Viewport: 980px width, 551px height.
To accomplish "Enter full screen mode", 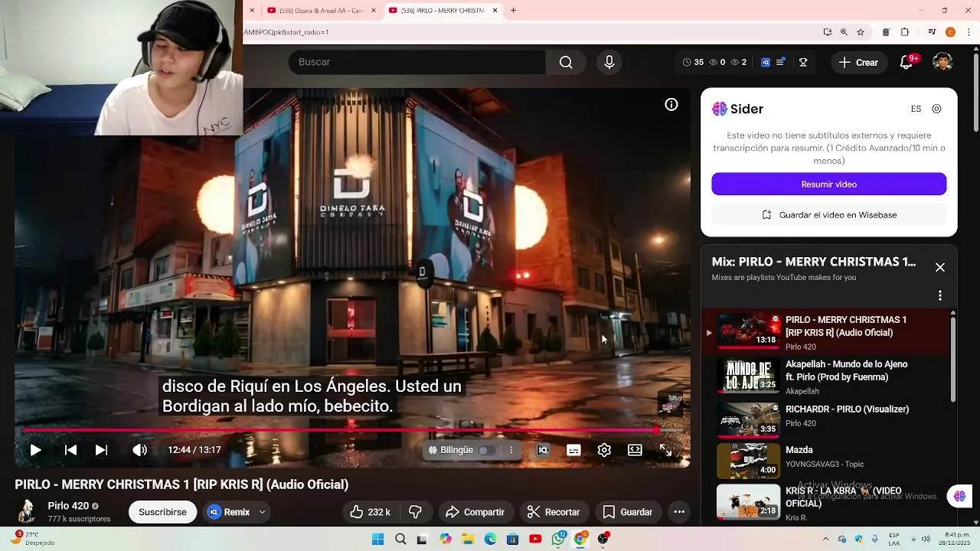I will pos(666,450).
